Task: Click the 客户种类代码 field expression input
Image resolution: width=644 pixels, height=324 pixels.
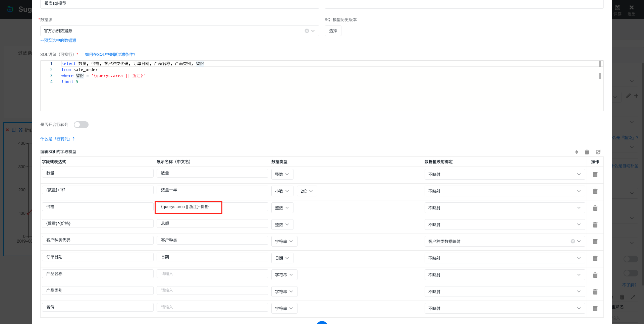Action: [x=98, y=240]
